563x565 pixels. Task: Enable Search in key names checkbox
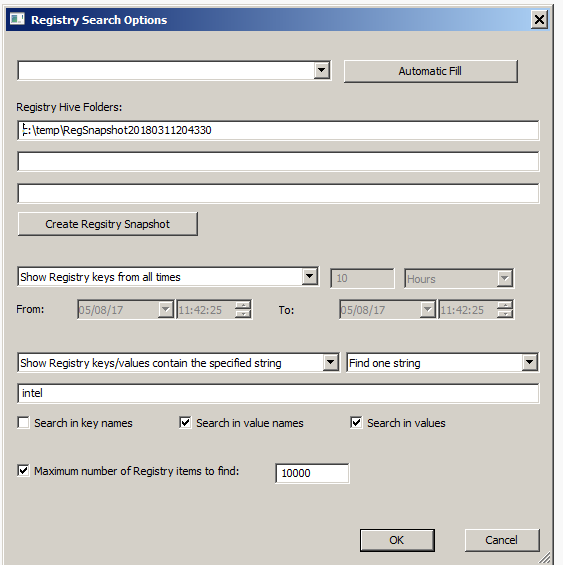pos(23,422)
